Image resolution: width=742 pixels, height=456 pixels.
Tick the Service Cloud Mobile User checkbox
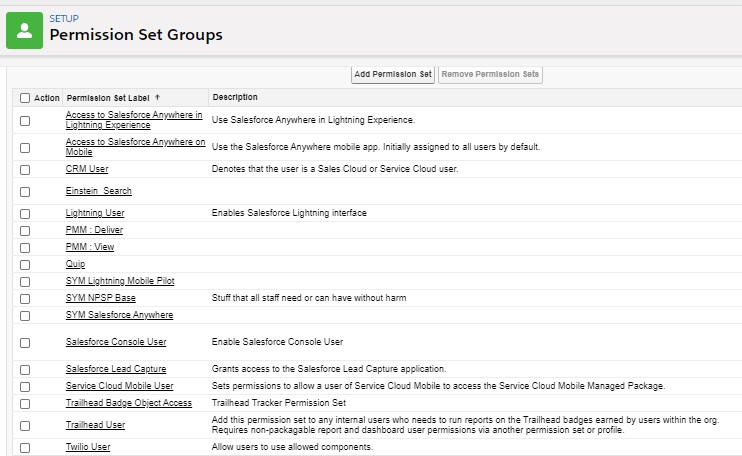(25, 386)
